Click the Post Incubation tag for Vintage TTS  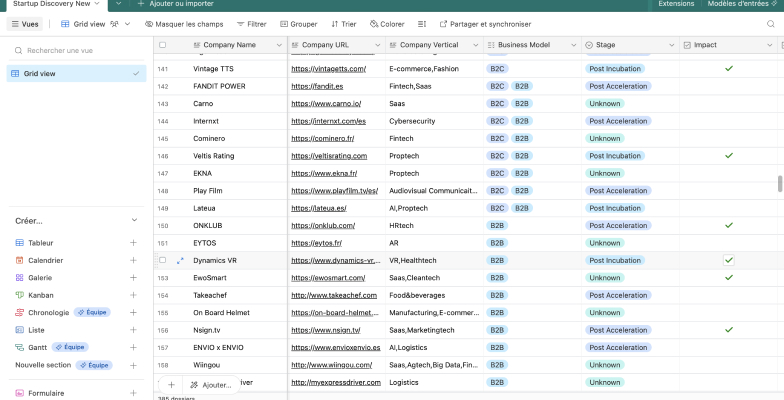615,69
